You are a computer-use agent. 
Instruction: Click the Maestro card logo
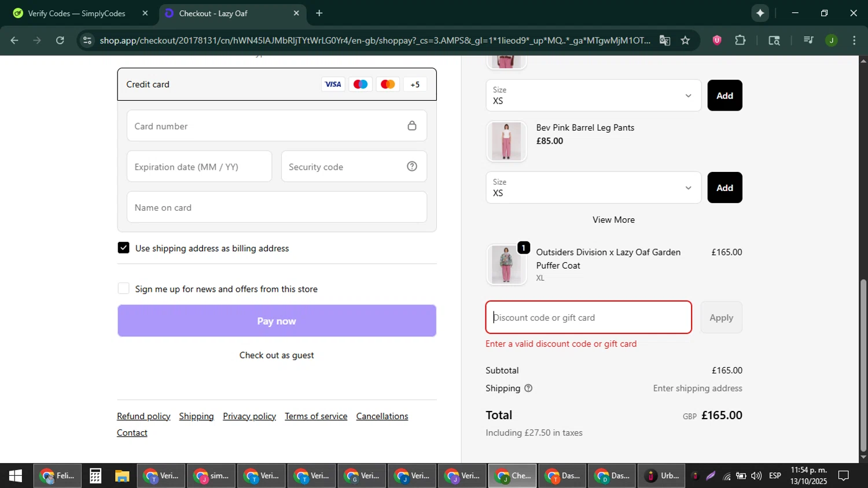361,85
